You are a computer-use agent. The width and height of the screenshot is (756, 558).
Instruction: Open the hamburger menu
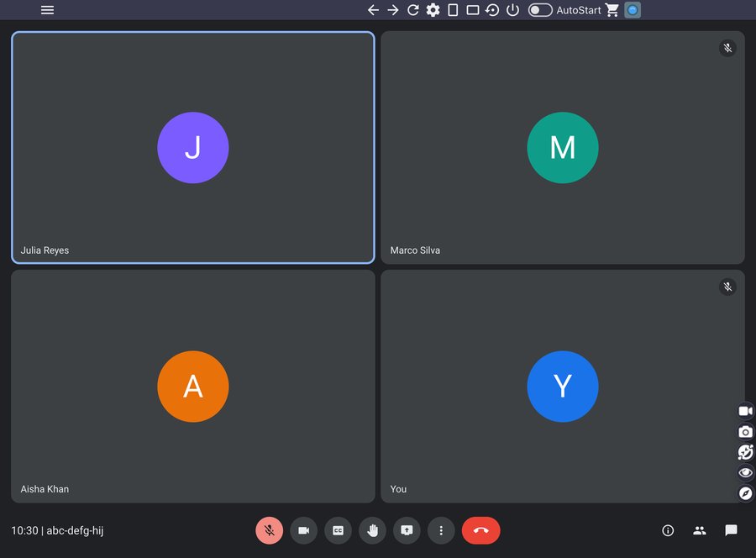coord(47,10)
